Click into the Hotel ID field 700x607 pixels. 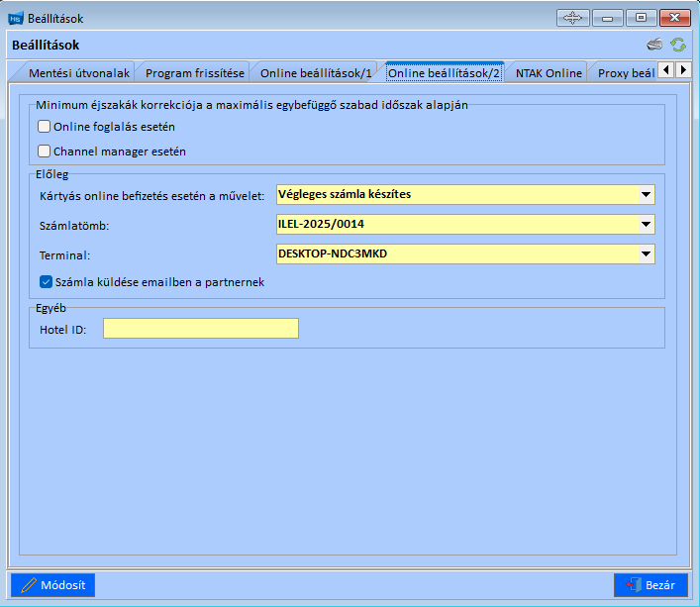[201, 329]
